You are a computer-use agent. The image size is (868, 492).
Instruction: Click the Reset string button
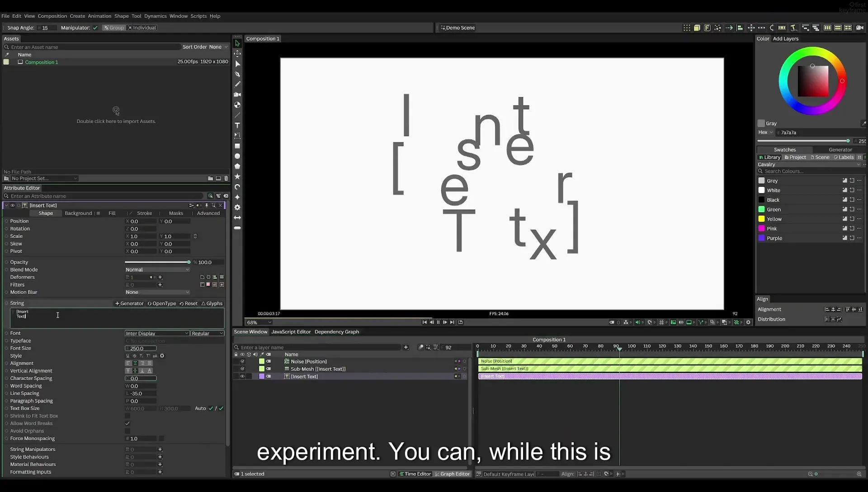point(189,303)
